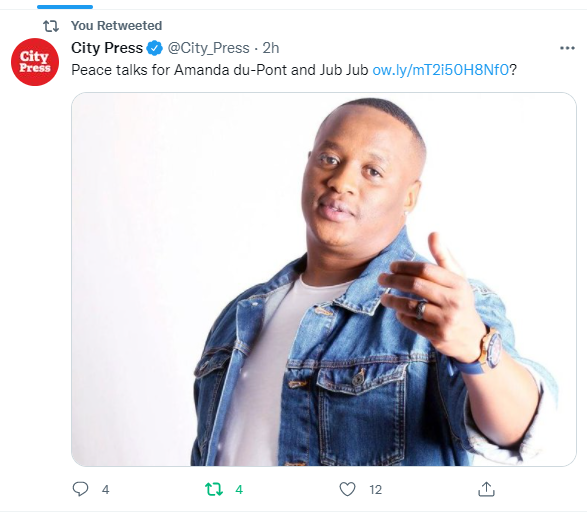Open tweet text about Amanda du-Pont
Image resolution: width=587 pixels, height=517 pixels.
coord(220,70)
